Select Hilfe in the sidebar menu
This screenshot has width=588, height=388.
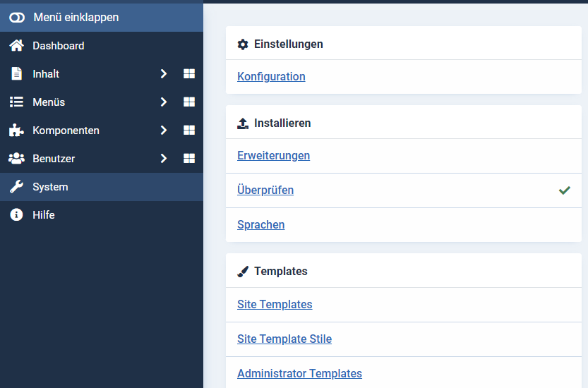pos(44,215)
